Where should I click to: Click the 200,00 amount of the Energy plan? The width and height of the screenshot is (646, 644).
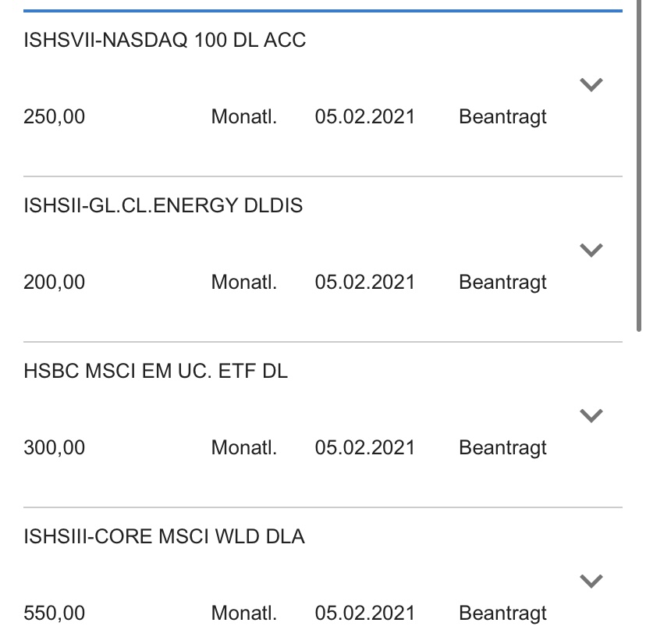[x=55, y=283]
